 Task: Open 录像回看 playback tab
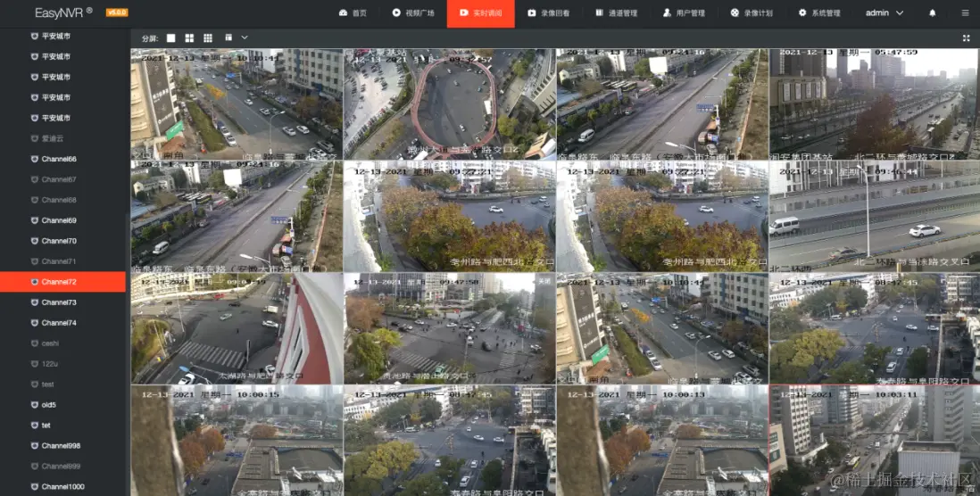(x=548, y=13)
